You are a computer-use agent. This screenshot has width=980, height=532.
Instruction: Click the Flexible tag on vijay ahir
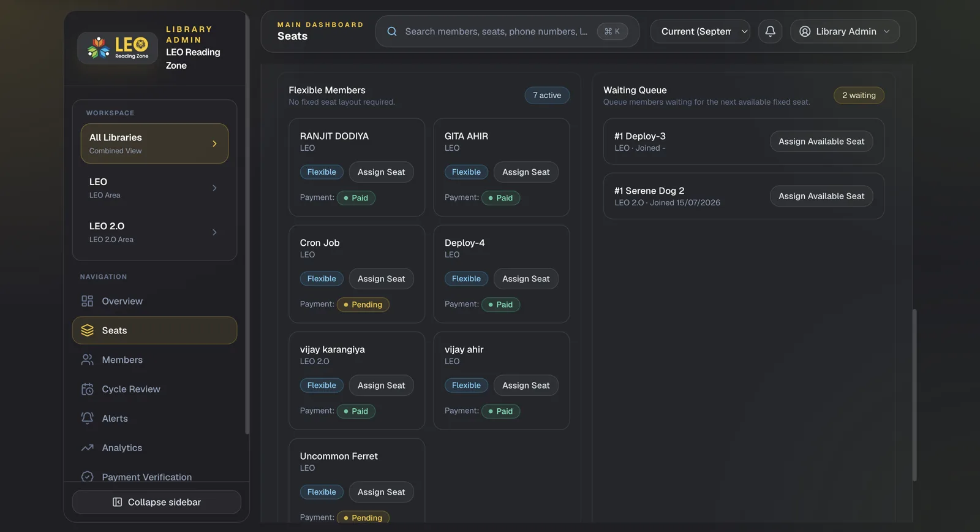point(466,386)
